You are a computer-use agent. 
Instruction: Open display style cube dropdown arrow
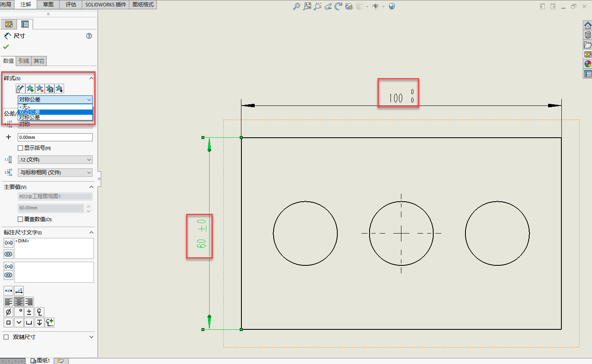(x=367, y=6)
